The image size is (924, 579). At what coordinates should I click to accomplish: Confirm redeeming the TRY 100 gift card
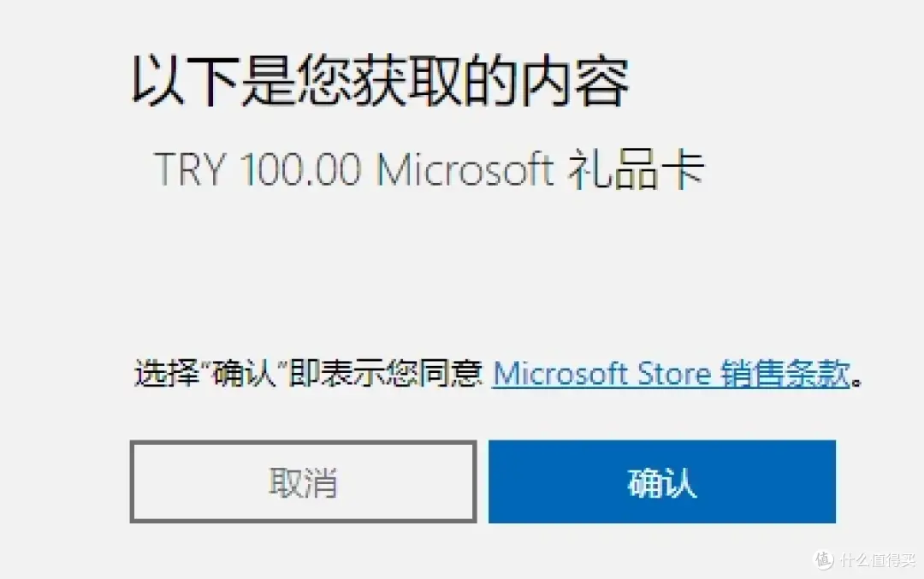(x=661, y=482)
